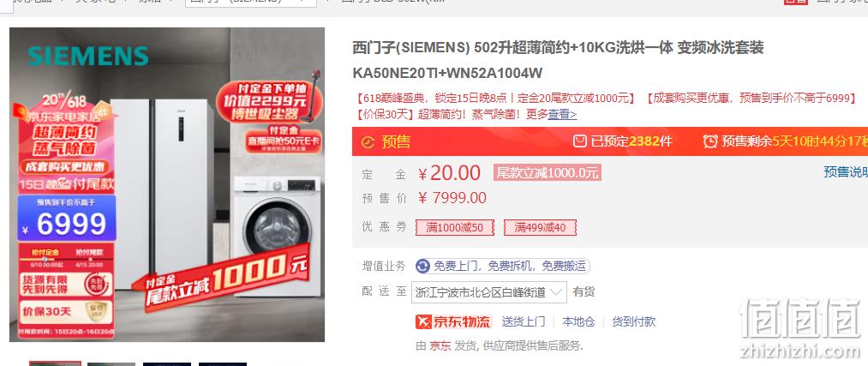This screenshot has width=868, height=366.
Task: Click the alarm clock icon beside 预售剩余
Action: [710, 141]
